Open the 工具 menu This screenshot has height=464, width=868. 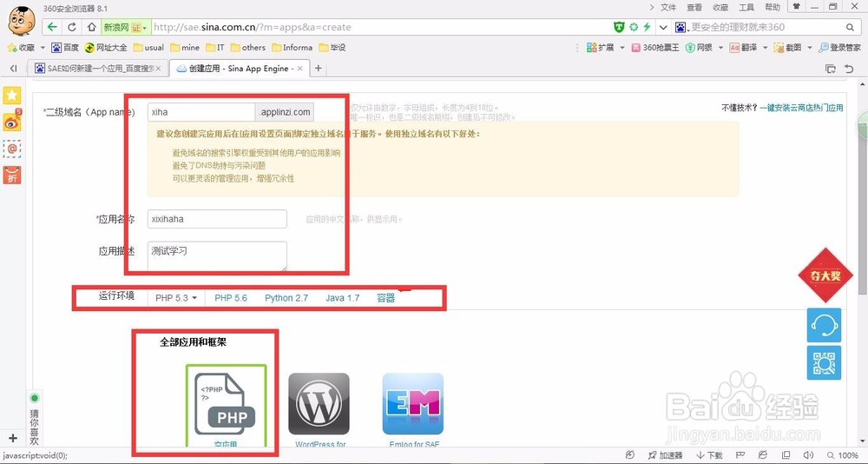[x=746, y=7]
